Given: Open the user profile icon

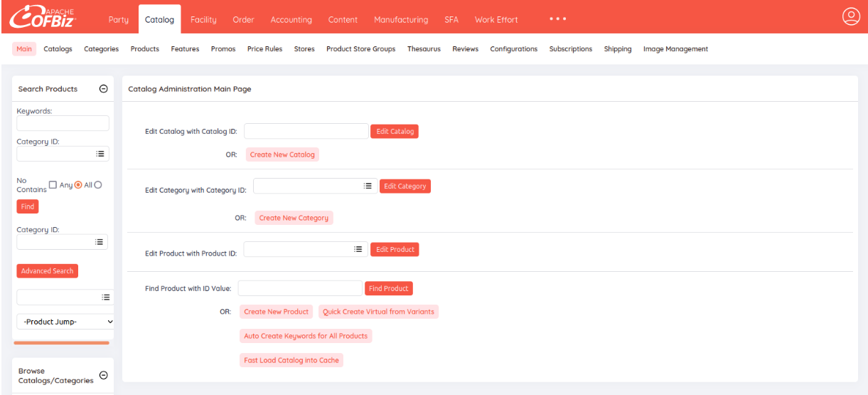Looking at the screenshot, I should coord(851,17).
